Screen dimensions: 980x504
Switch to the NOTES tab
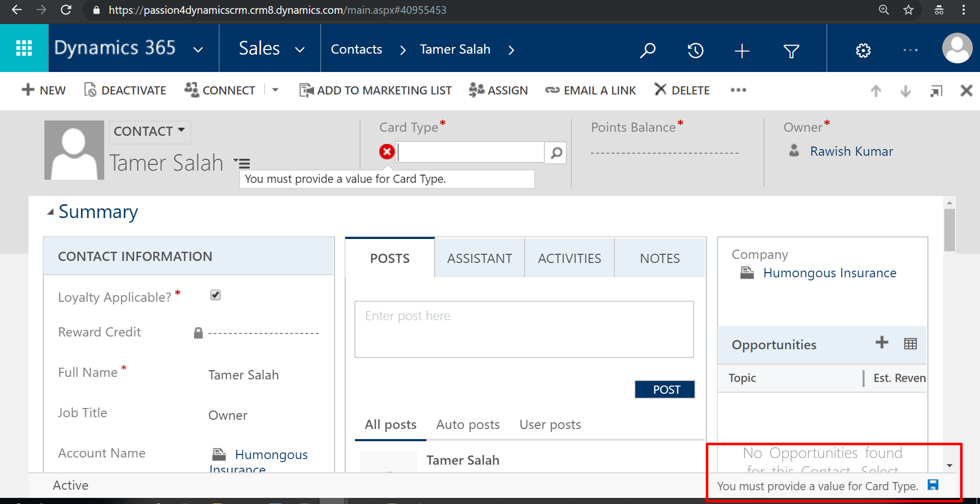[659, 258]
